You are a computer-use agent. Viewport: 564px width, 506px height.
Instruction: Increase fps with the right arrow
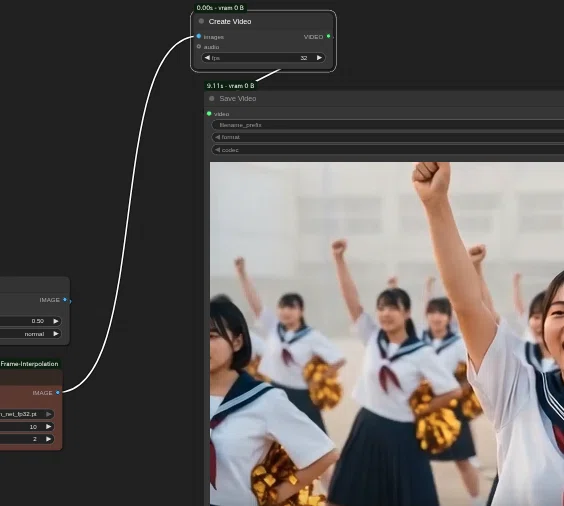[x=319, y=58]
